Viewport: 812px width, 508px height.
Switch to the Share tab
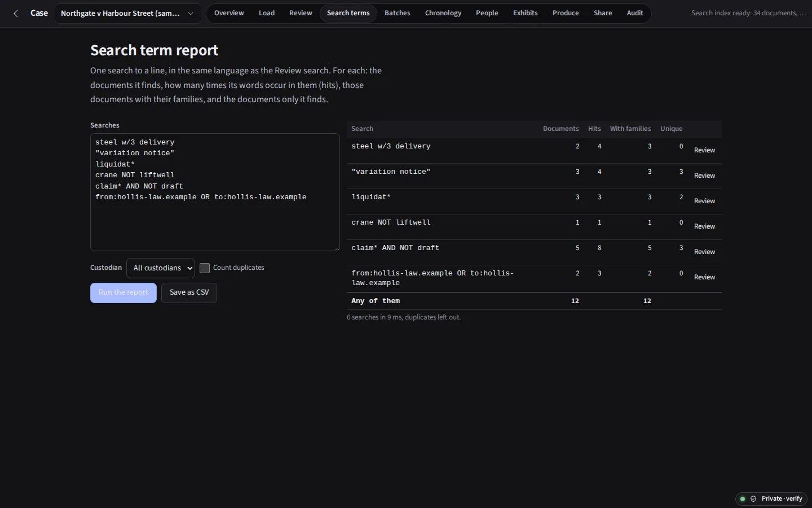coord(603,13)
